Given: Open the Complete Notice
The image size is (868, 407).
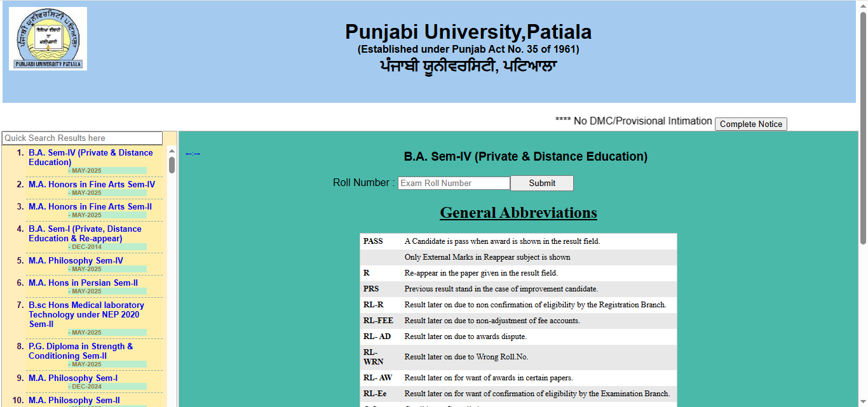Looking at the screenshot, I should click(750, 124).
